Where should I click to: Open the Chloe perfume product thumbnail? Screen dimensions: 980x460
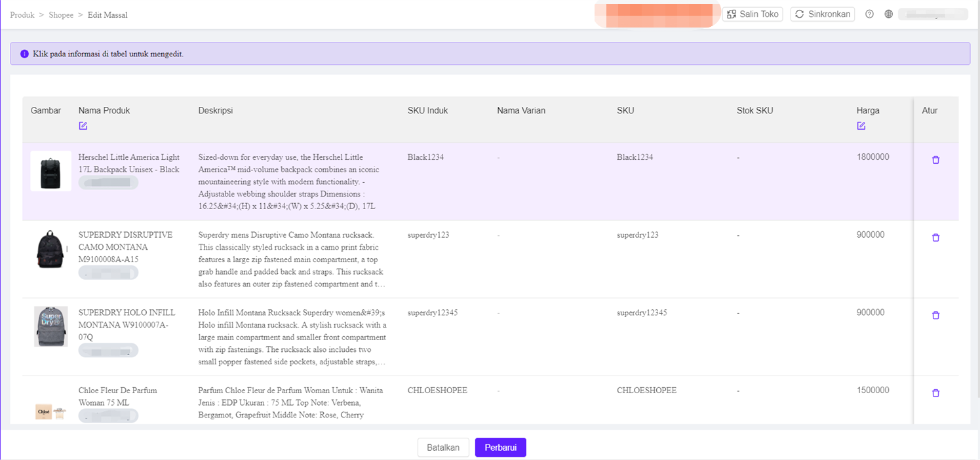[50, 410]
